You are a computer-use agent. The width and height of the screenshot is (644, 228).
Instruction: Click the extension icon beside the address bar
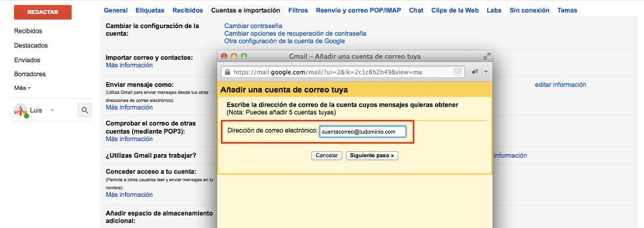tap(475, 72)
